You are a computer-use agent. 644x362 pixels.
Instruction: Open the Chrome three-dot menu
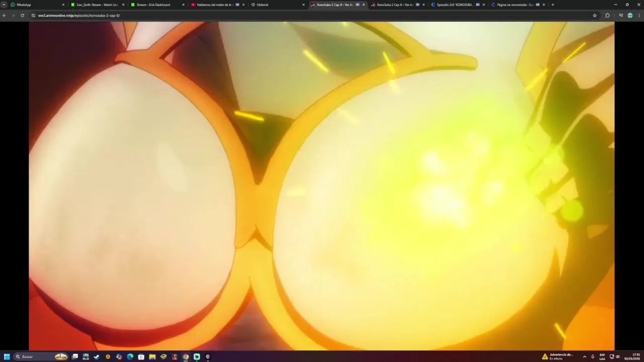[639, 16]
